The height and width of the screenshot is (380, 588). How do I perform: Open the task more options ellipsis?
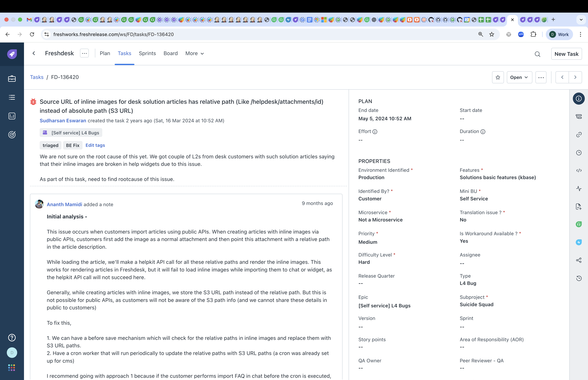tap(541, 77)
